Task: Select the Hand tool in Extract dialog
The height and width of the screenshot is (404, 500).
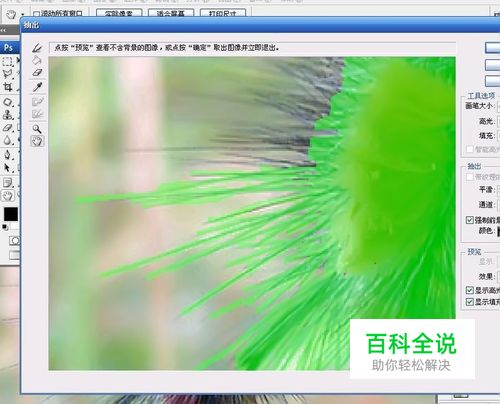Action: 37,141
